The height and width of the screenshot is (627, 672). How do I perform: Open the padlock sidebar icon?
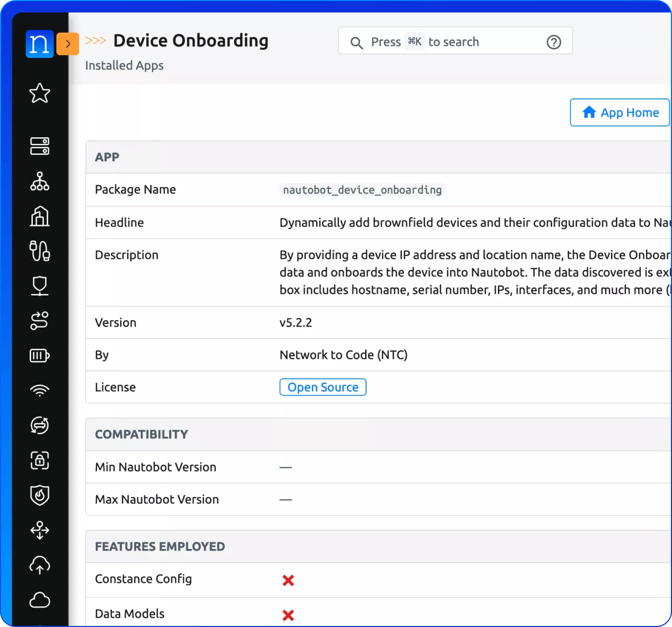pyautogui.click(x=40, y=461)
